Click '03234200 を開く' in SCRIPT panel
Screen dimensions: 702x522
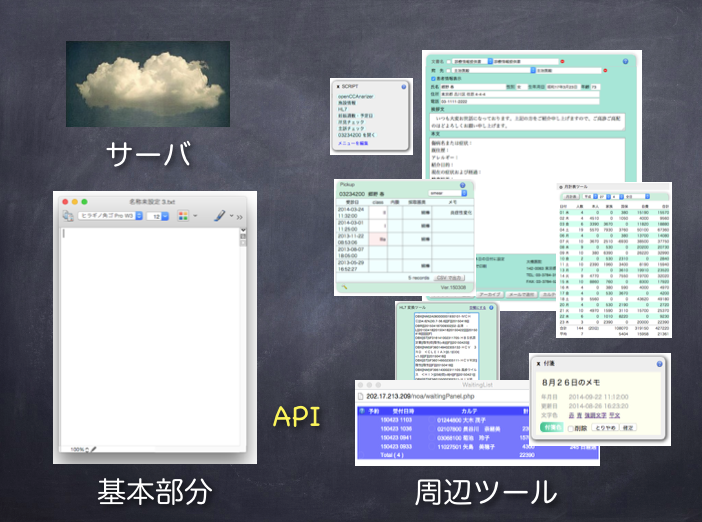click(x=356, y=135)
